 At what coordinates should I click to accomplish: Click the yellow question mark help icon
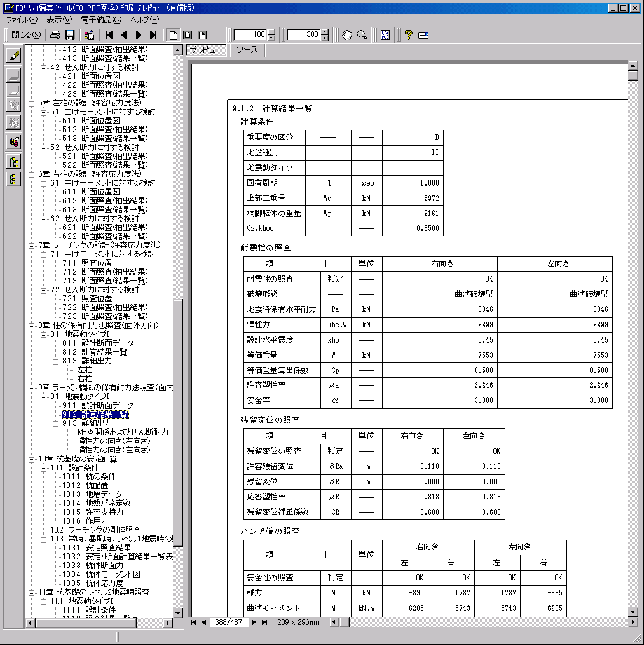click(408, 35)
